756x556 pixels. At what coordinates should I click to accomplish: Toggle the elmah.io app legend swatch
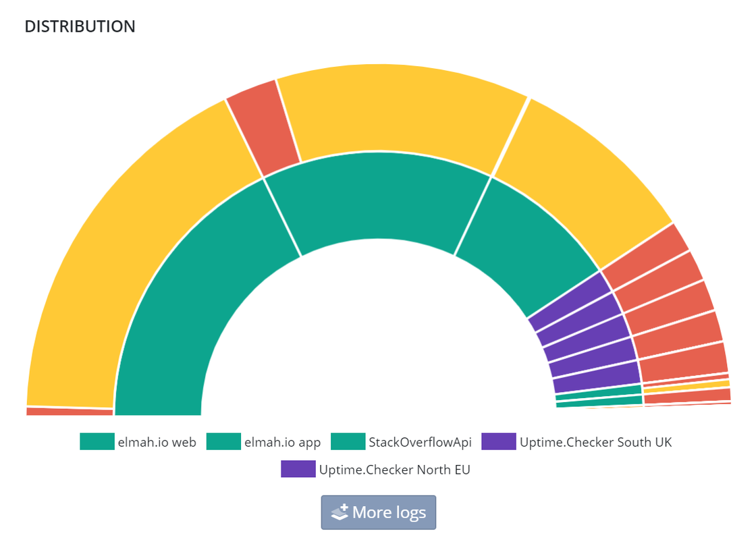coord(223,441)
